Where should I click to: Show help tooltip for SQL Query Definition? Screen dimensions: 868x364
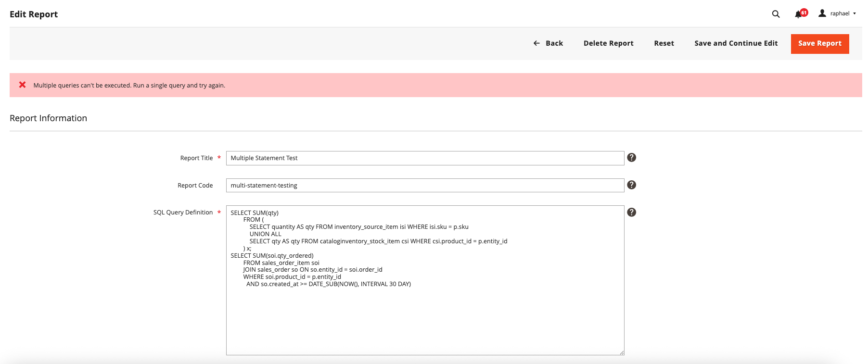pyautogui.click(x=631, y=213)
